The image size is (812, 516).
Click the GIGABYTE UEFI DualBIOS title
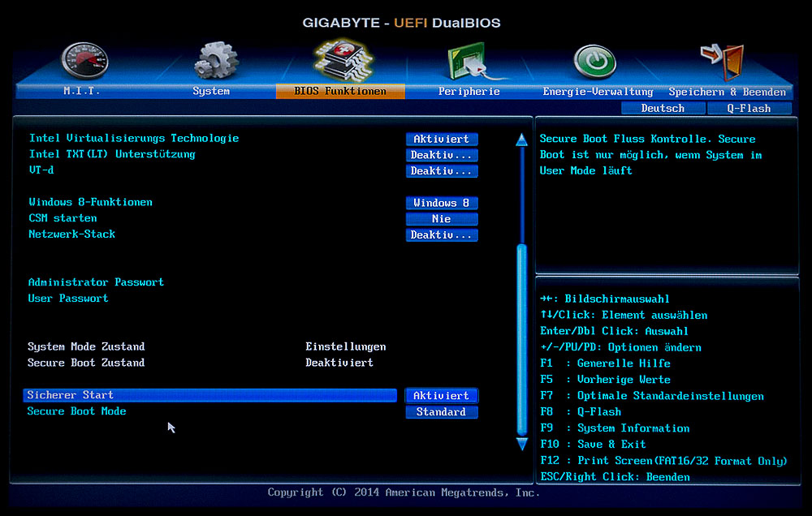point(401,23)
